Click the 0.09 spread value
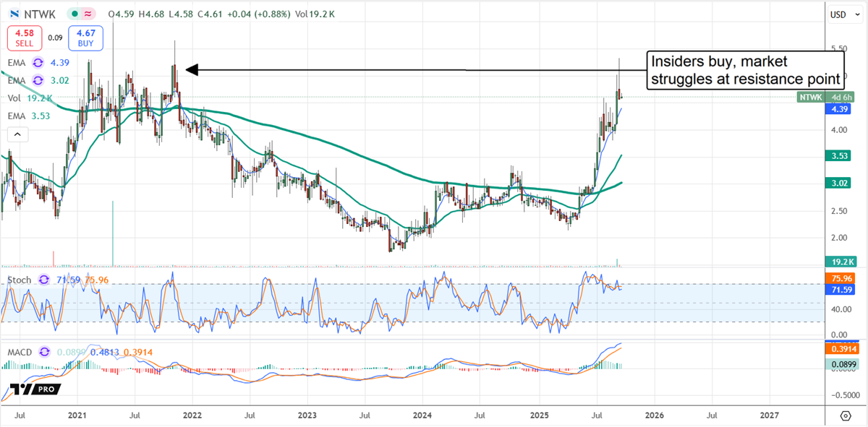This screenshot has height=427, width=868. point(55,38)
